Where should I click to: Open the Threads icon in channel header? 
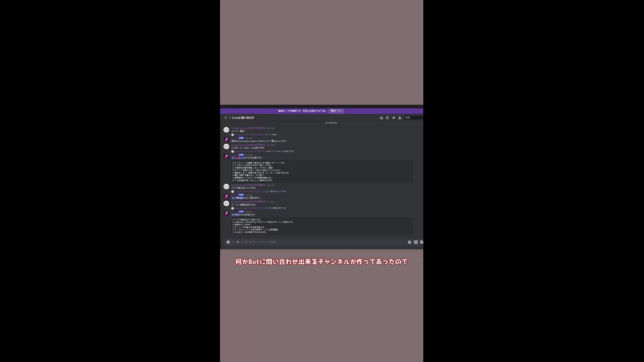[381, 118]
